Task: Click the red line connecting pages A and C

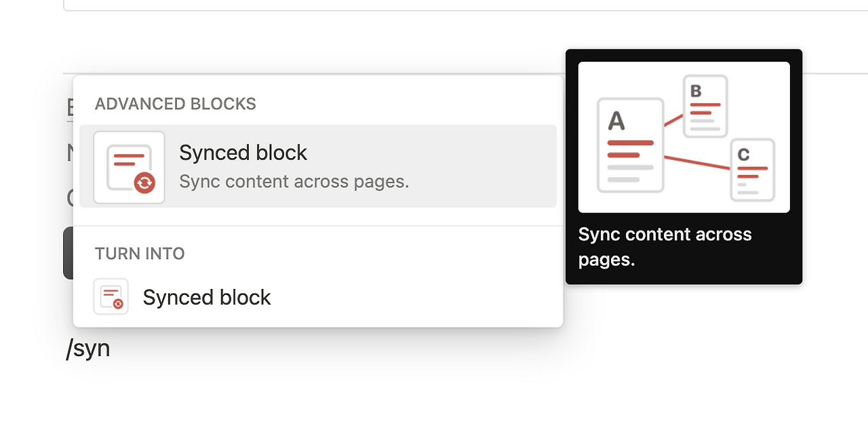Action: 697,163
